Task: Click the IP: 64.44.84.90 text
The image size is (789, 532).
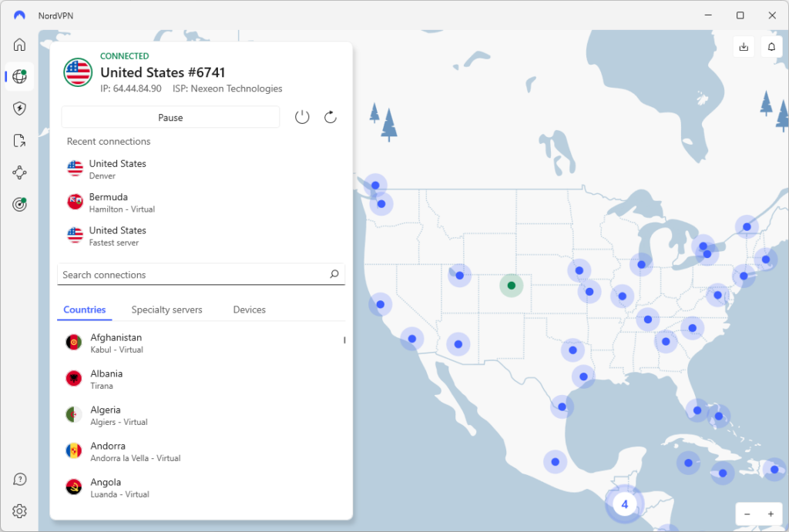Action: (131, 89)
